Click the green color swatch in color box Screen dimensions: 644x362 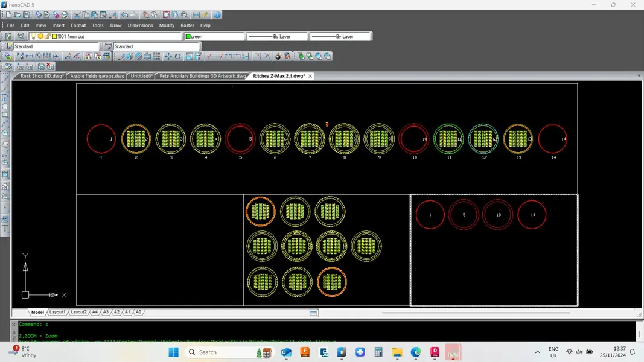coord(188,36)
